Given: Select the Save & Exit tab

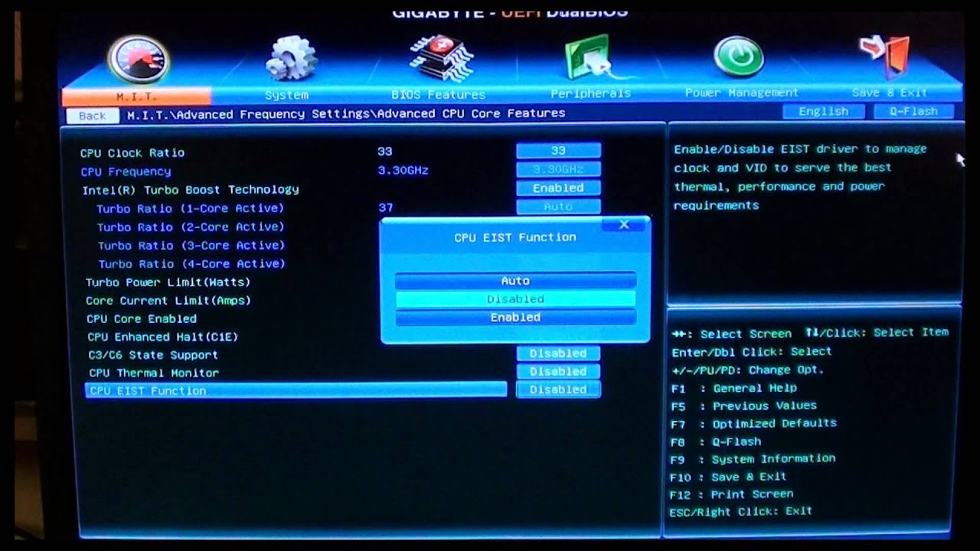Looking at the screenshot, I should pos(889,93).
